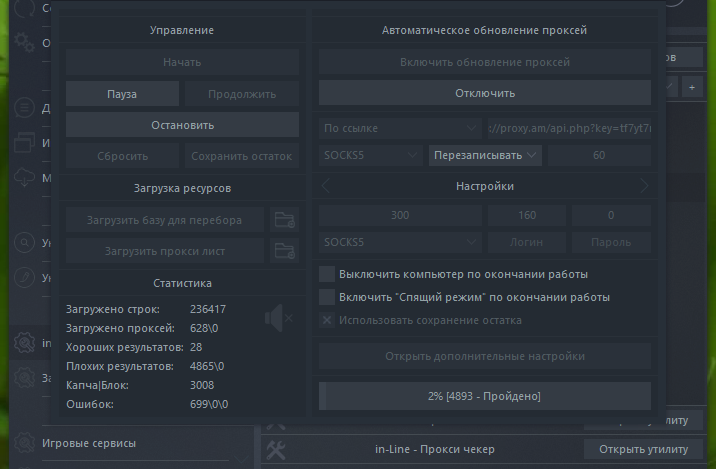716x469 pixels.
Task: Click Включить обновление проксей button
Action: pyautogui.click(x=485, y=62)
